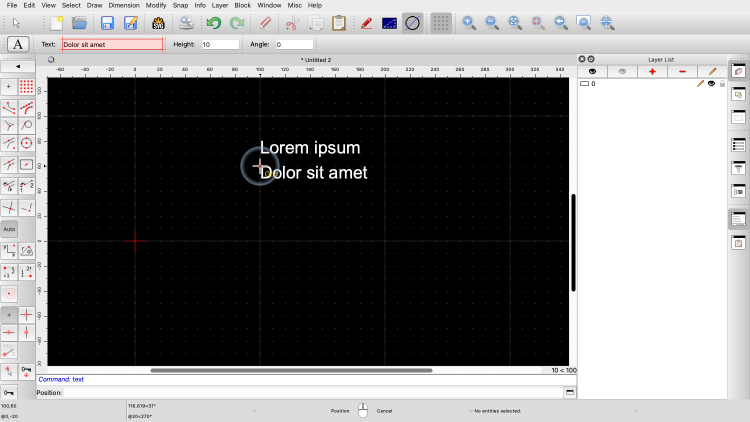Show all layers with black eye button
Viewport: 750px width, 422px height.
pyautogui.click(x=592, y=71)
